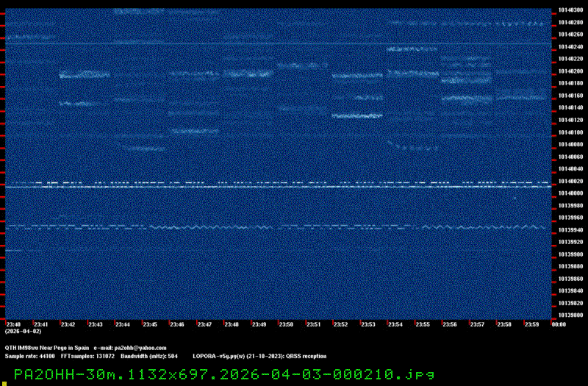
Task: Click the 10139820 frequency label
Action: (x=571, y=303)
